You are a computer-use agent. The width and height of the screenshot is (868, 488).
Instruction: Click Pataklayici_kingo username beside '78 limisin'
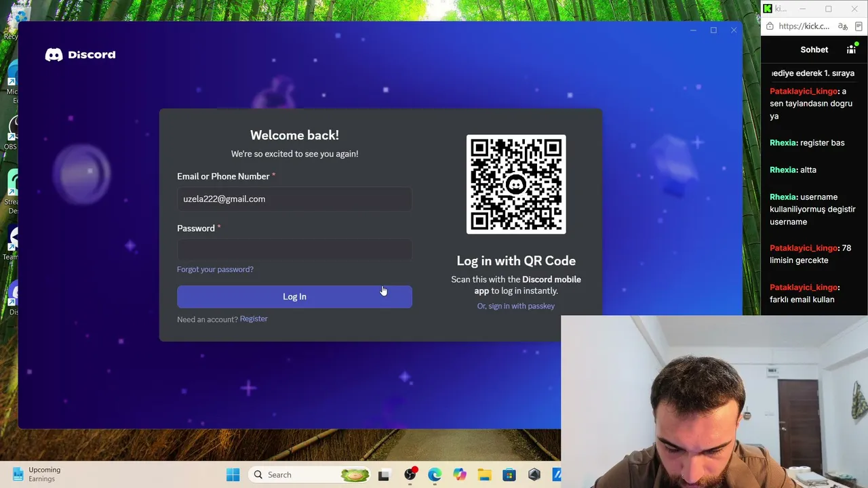tap(804, 249)
